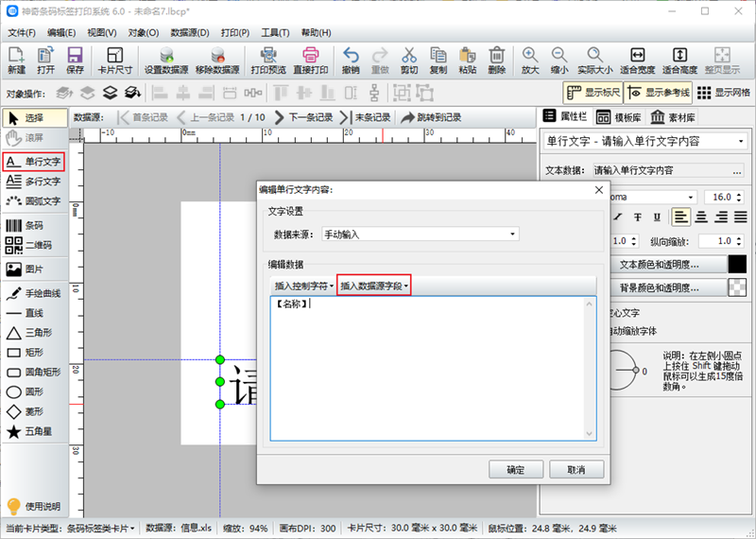This screenshot has width=756, height=539.
Task: Click the 打印预览 print preview icon
Action: pyautogui.click(x=268, y=61)
